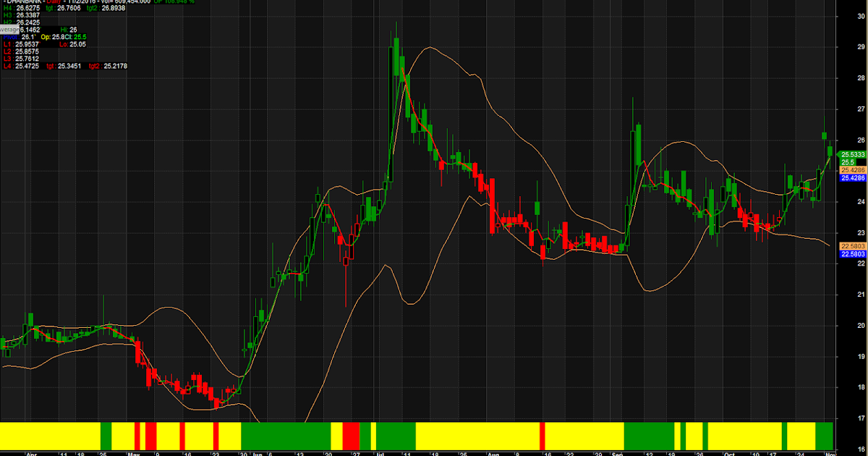Select the green 25.5 price tag
This screenshot has height=456, width=868.
pos(848,162)
